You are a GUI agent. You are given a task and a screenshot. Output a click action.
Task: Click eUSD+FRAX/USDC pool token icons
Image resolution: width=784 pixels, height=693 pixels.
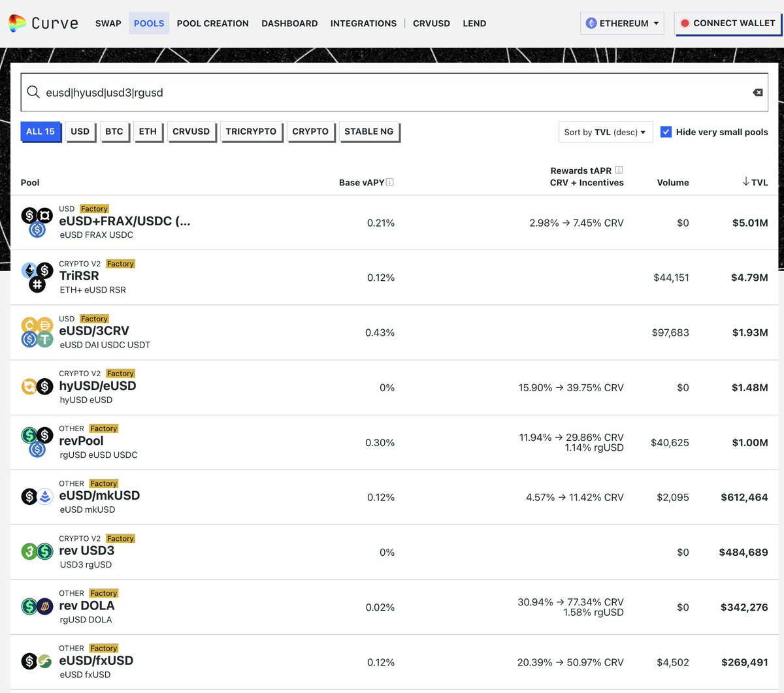click(37, 222)
